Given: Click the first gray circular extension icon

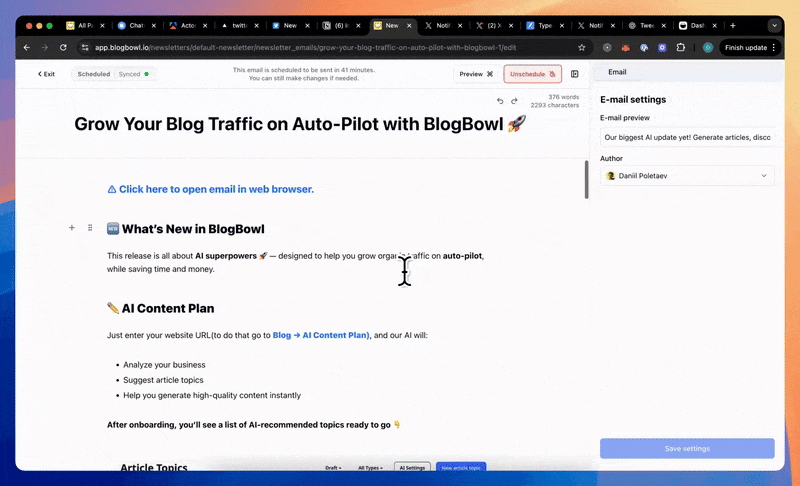Looking at the screenshot, I should 607,47.
